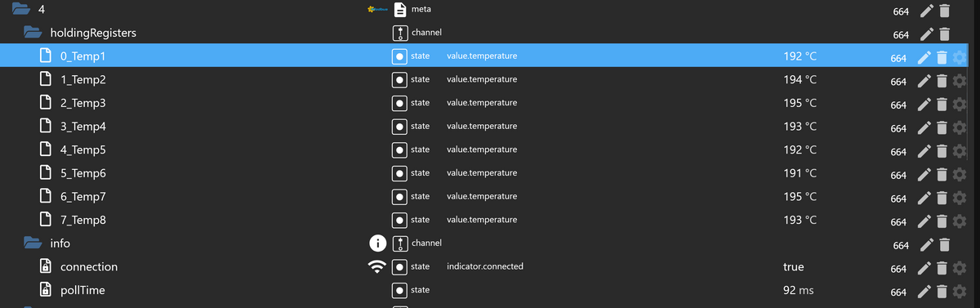980x308 pixels.
Task: Delete the 1_Temp2 object via trash icon
Action: click(942, 81)
